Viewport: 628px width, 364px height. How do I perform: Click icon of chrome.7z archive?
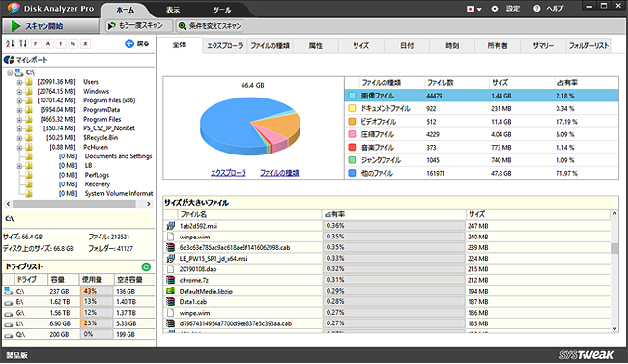[x=171, y=280]
